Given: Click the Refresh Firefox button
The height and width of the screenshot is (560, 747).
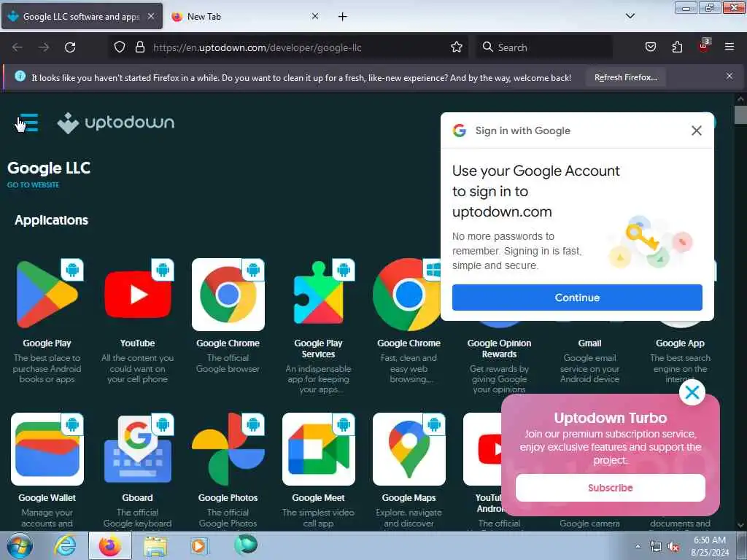Looking at the screenshot, I should pyautogui.click(x=625, y=77).
